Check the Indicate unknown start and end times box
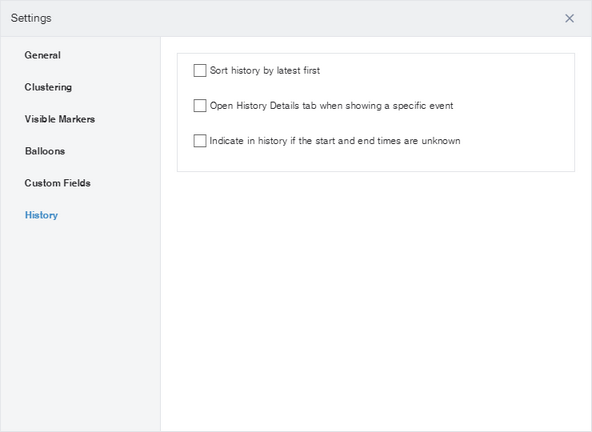 click(200, 140)
